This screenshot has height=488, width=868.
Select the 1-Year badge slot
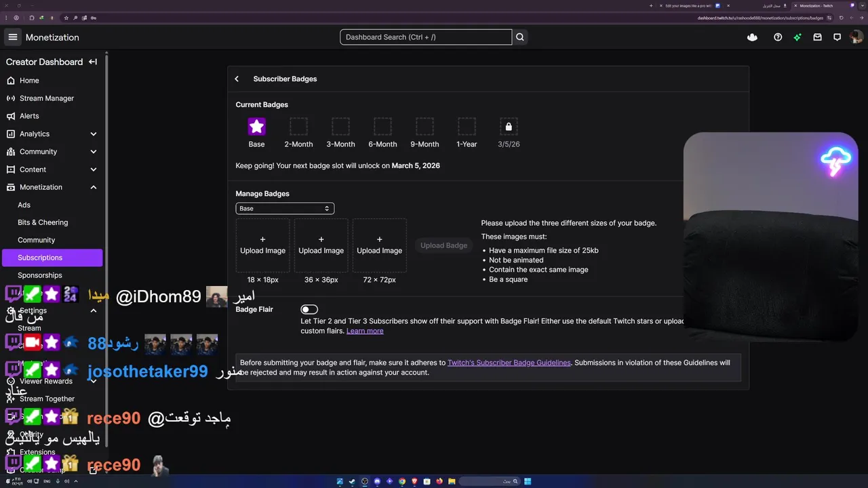click(467, 127)
